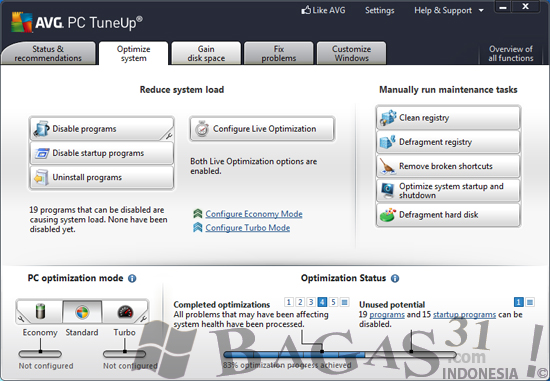Click Remove broken shortcuts button
The image size is (550, 381).
pyautogui.click(x=448, y=166)
